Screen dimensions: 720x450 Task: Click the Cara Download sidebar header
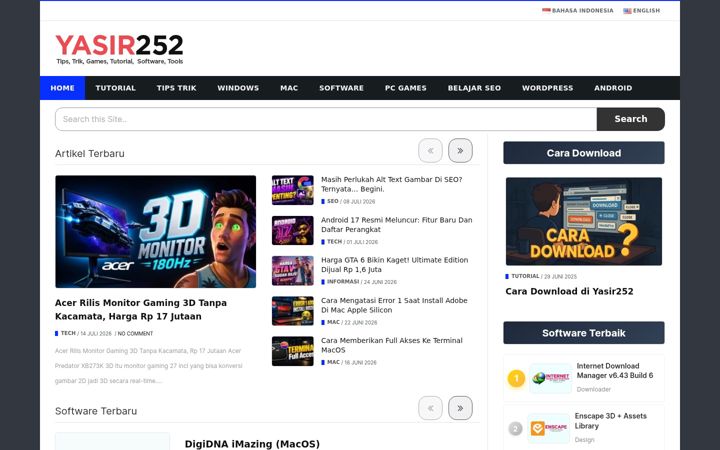pyautogui.click(x=584, y=153)
